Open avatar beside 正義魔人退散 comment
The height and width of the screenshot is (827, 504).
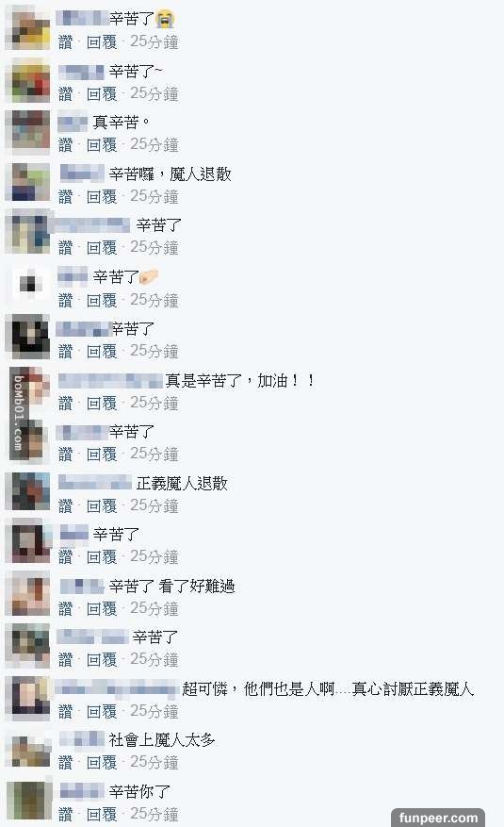pyautogui.click(x=27, y=491)
